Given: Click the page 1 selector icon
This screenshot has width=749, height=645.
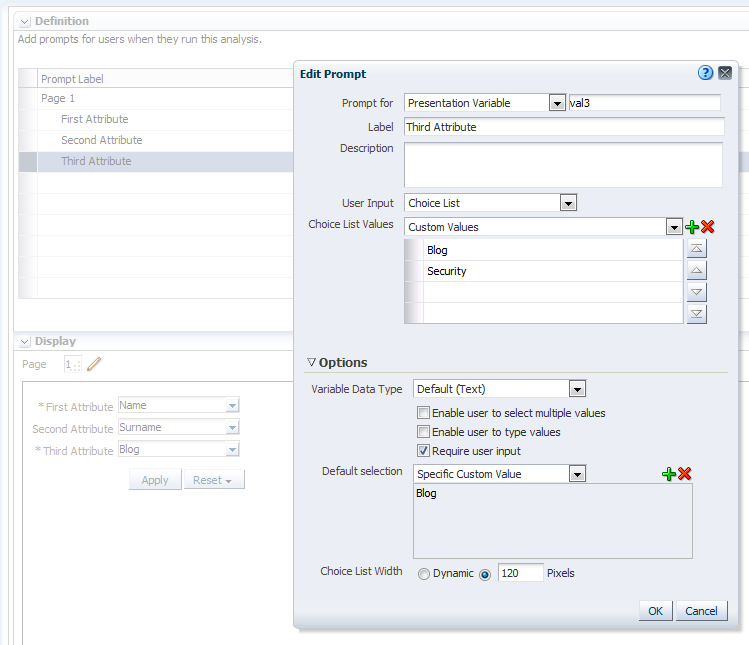Looking at the screenshot, I should pyautogui.click(x=73, y=365).
